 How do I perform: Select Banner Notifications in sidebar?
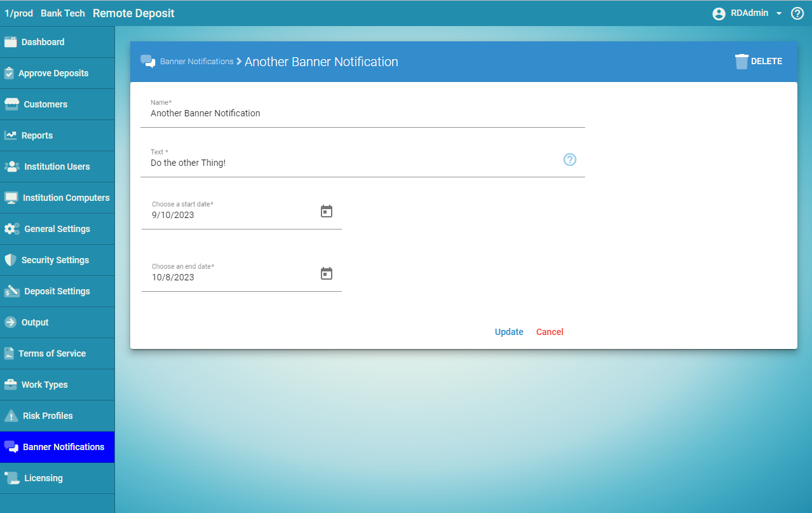[57, 447]
